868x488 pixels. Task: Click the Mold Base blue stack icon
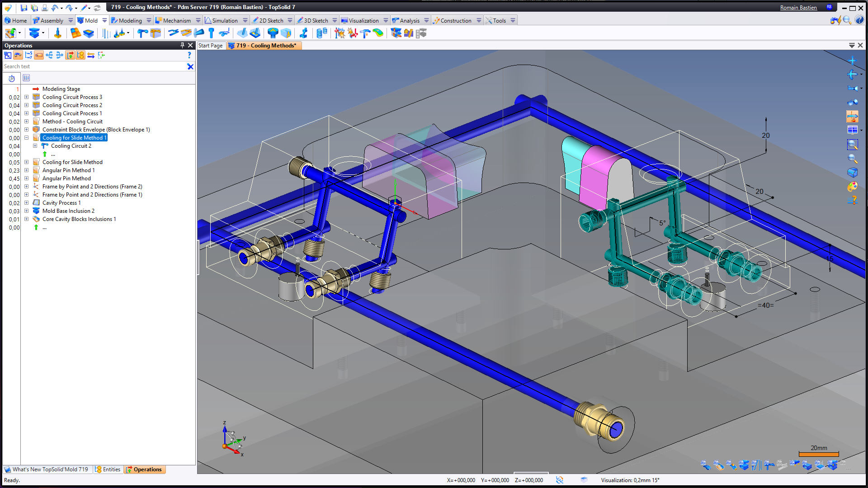[x=34, y=33]
